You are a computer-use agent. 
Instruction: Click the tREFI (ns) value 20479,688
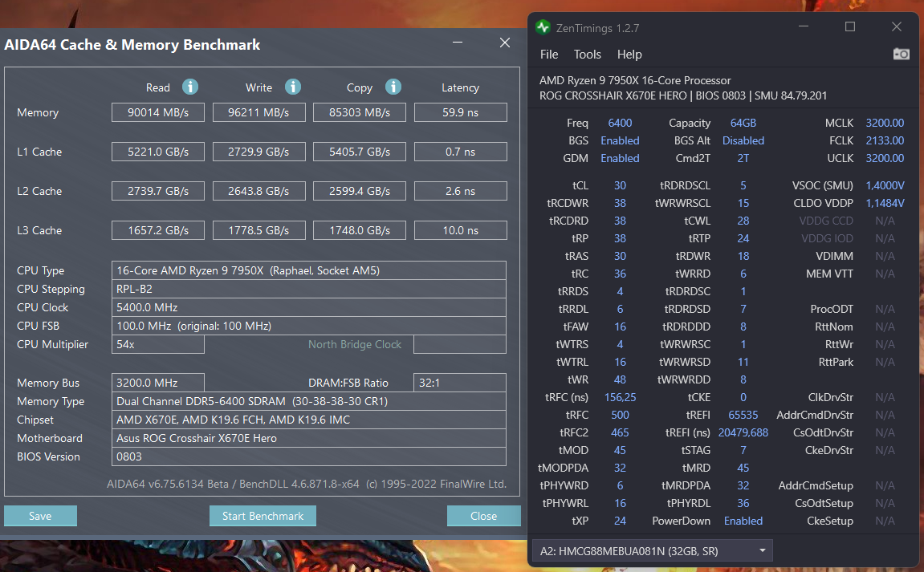point(743,432)
